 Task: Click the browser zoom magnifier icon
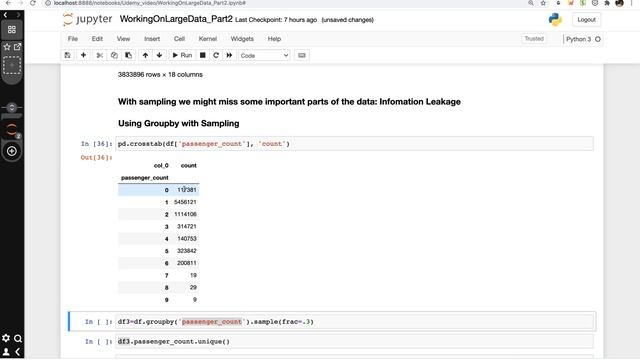click(x=531, y=3)
